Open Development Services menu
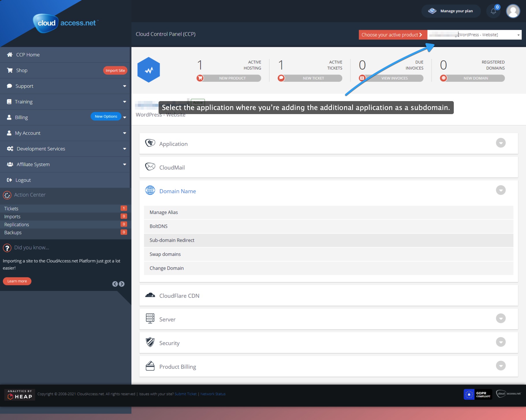 click(x=65, y=149)
